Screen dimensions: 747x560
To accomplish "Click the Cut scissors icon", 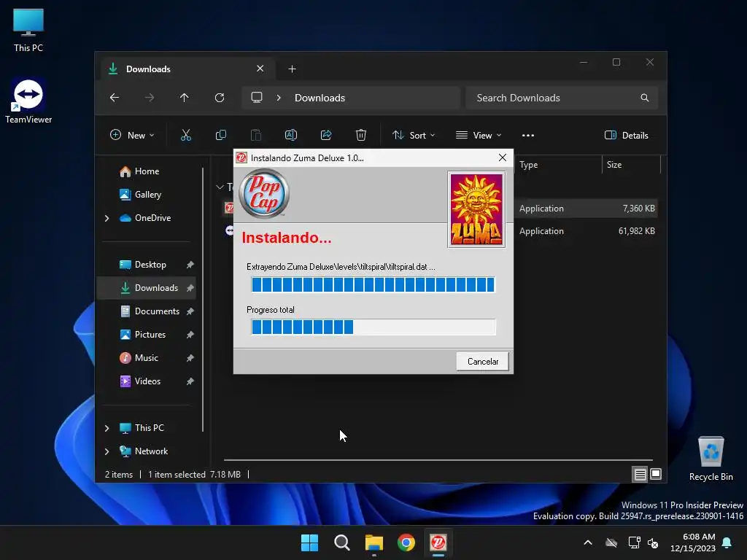I will tap(186, 135).
